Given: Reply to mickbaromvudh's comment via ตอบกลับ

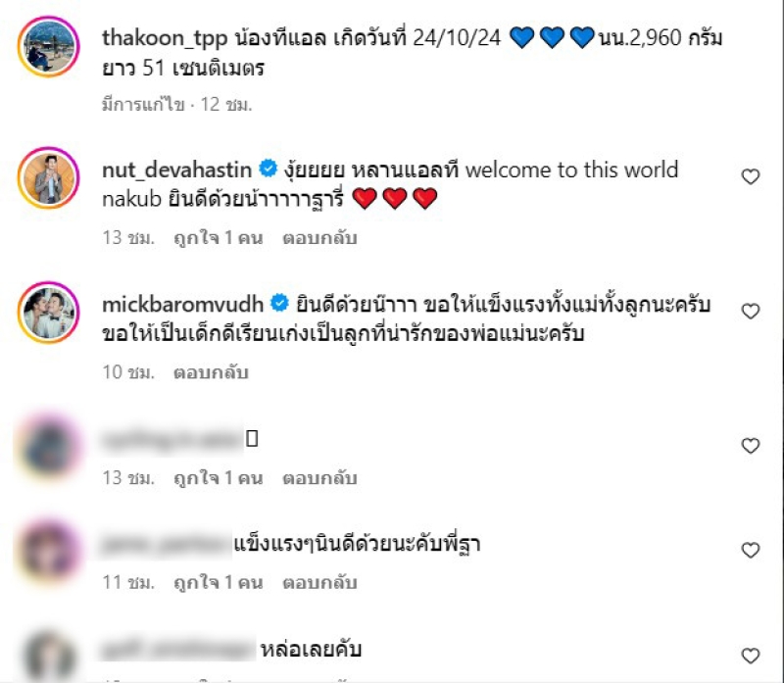Looking at the screenshot, I should click(x=211, y=372).
